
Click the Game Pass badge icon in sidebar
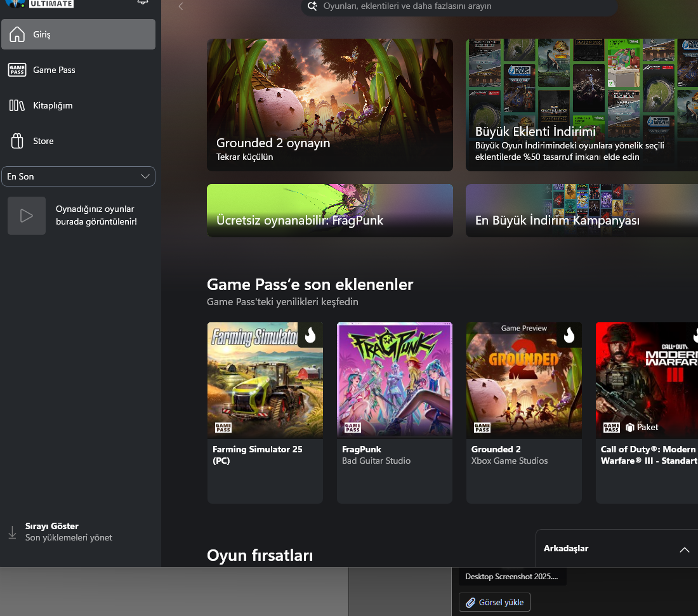pos(17,70)
